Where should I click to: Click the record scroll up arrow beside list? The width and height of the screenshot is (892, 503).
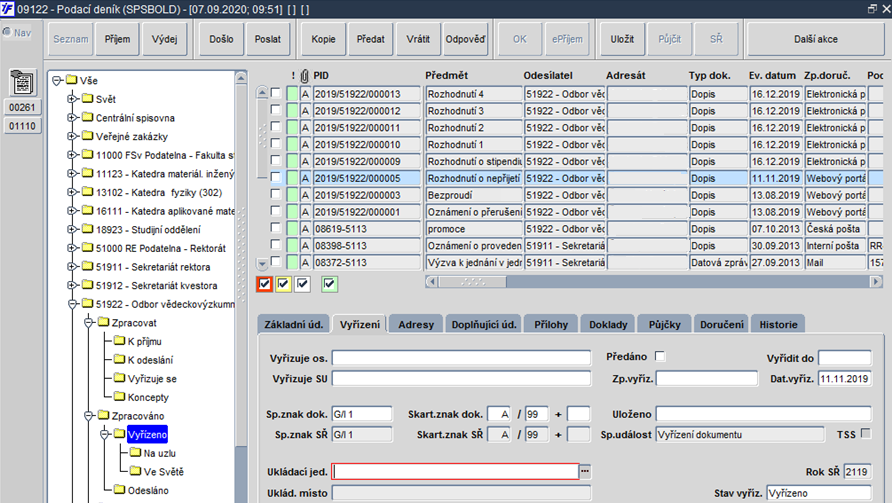click(262, 92)
